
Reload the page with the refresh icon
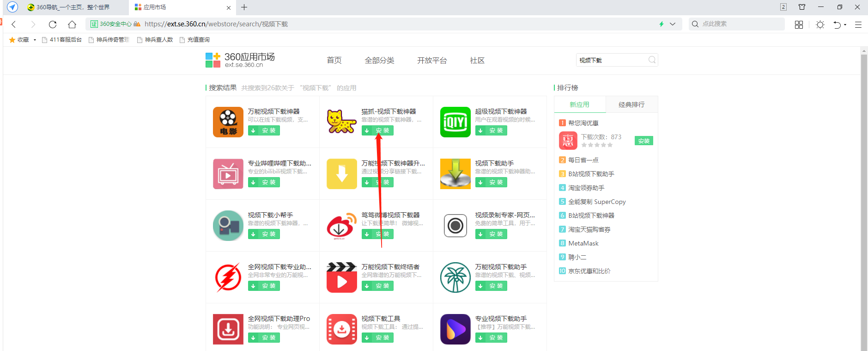click(x=53, y=25)
